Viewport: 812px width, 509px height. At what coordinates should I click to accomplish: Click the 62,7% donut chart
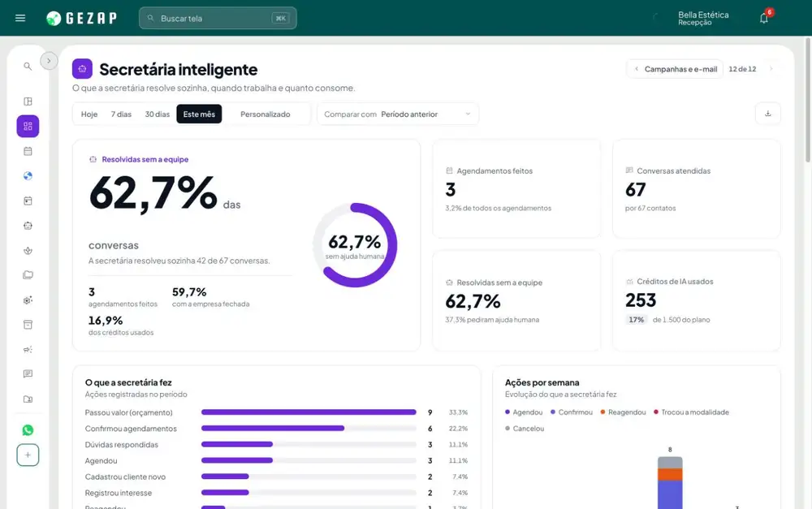[x=355, y=245]
